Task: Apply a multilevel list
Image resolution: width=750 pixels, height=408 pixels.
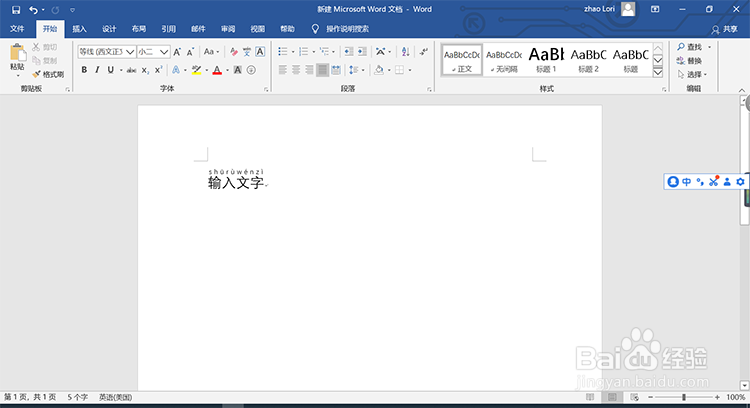Action: [x=324, y=52]
